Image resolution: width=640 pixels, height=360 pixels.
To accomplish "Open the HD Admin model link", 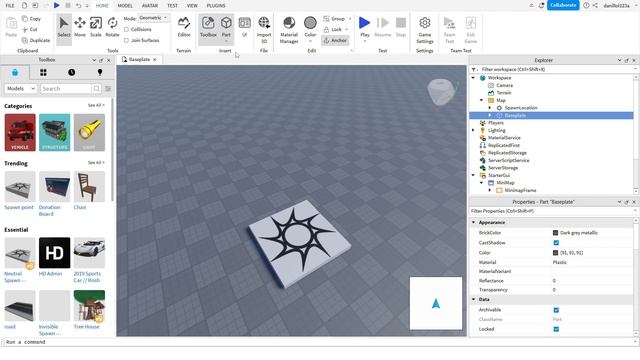I will click(x=50, y=274).
